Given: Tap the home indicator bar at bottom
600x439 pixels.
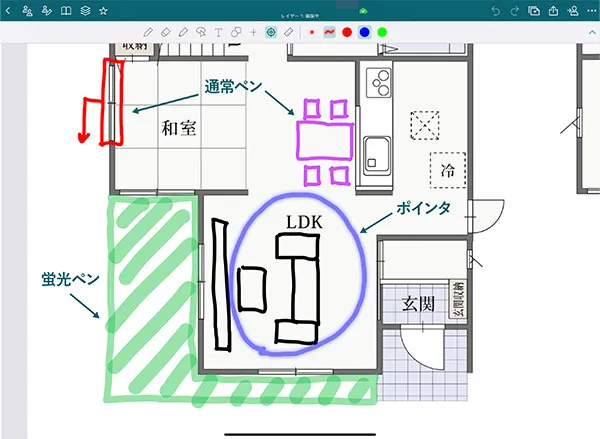Looking at the screenshot, I should (x=300, y=434).
